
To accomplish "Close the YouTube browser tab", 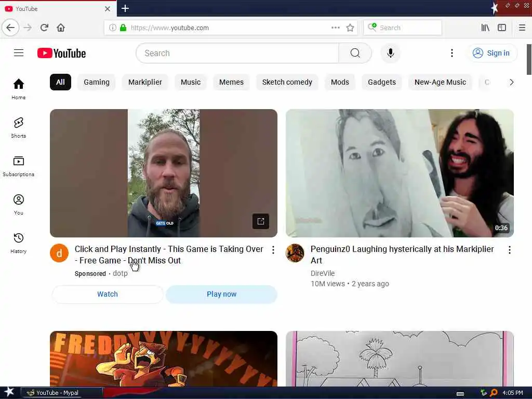I will coord(108,9).
